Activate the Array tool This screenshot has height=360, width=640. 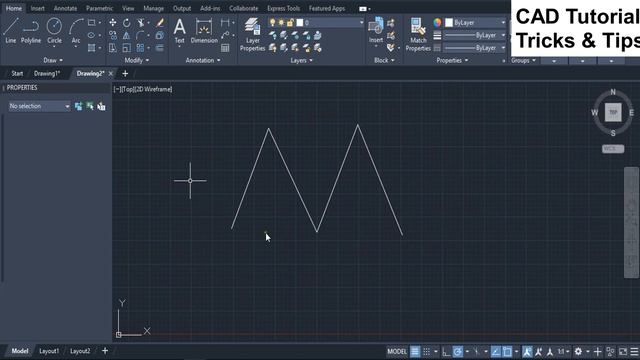coord(140,48)
